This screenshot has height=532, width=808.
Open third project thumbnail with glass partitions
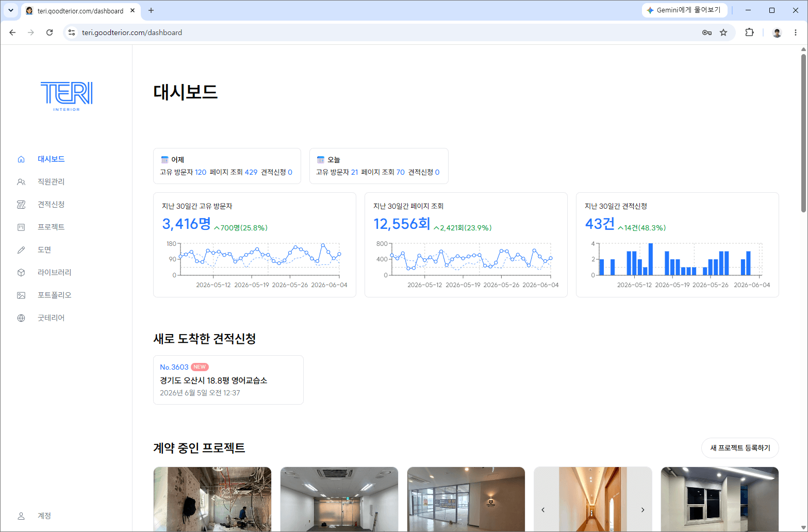click(x=466, y=499)
